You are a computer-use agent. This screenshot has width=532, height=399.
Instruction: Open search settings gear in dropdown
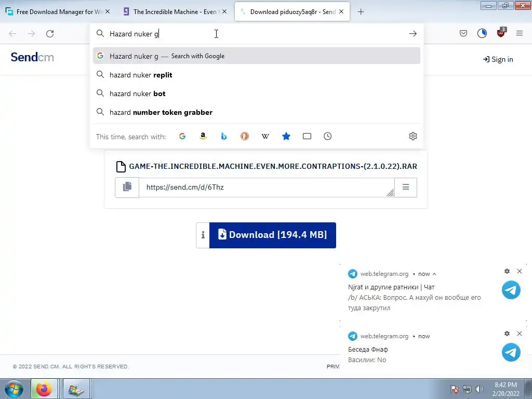click(413, 137)
